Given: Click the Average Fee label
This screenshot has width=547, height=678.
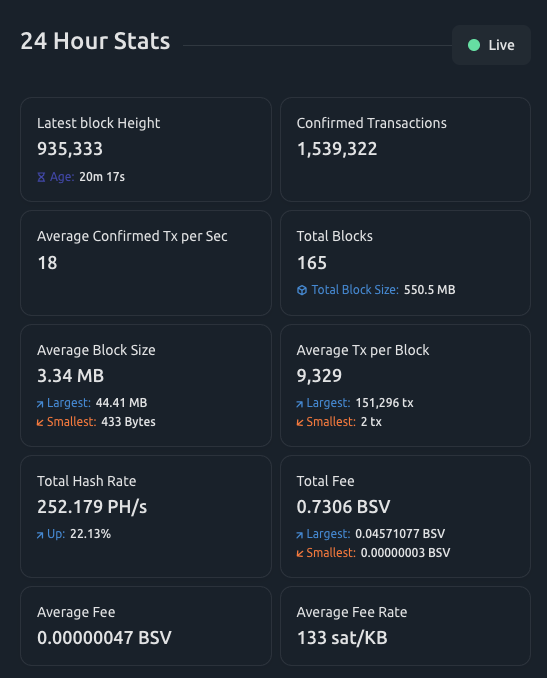Looking at the screenshot, I should pos(76,612).
